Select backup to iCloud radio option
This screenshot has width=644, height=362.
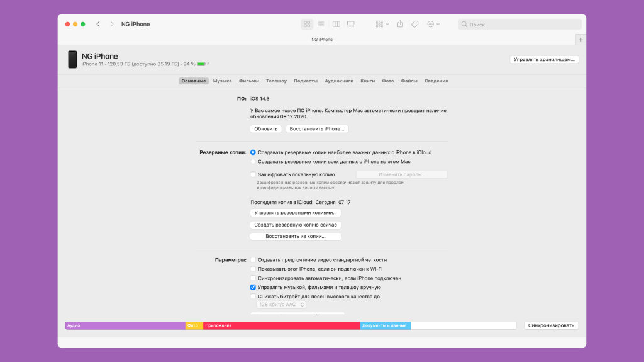pos(253,152)
